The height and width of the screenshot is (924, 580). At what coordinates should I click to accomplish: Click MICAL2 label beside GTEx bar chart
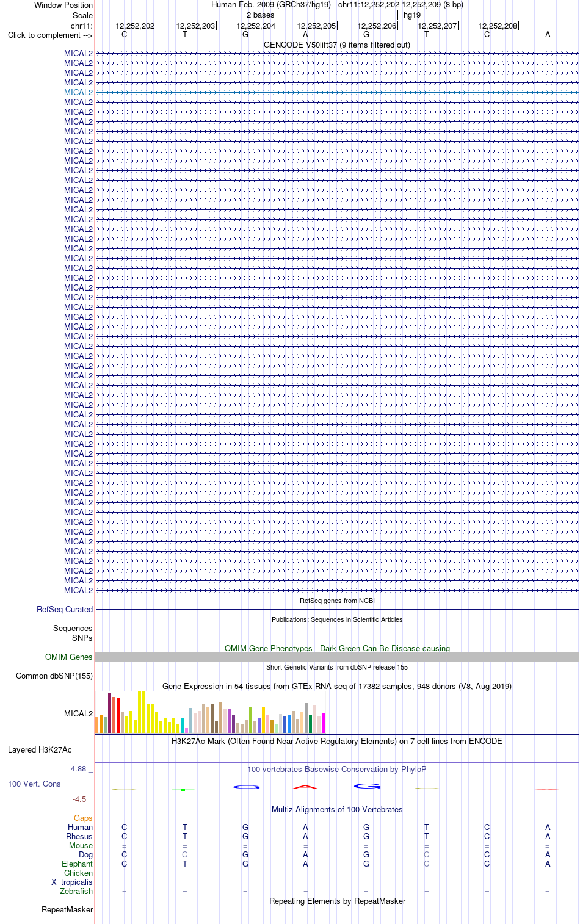coord(78,713)
